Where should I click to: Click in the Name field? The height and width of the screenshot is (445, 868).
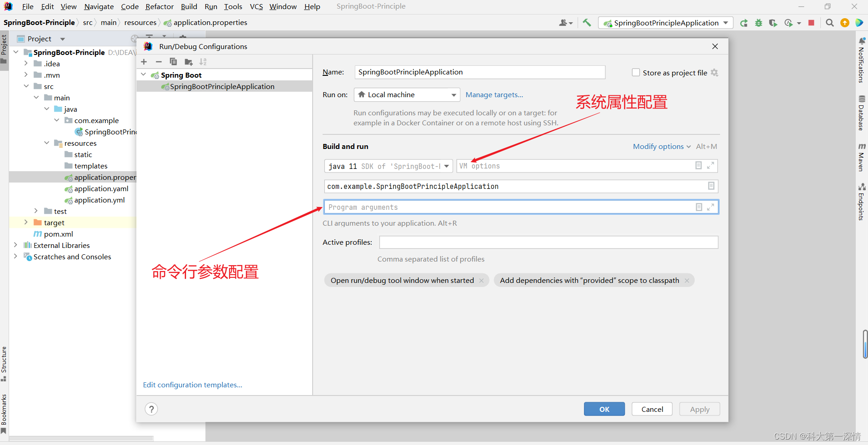pos(480,72)
